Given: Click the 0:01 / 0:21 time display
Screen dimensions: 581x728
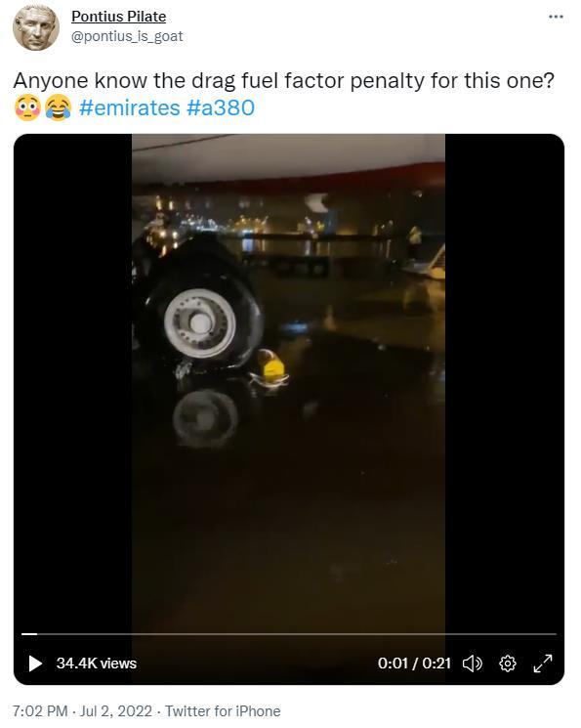Looking at the screenshot, I should tap(414, 663).
